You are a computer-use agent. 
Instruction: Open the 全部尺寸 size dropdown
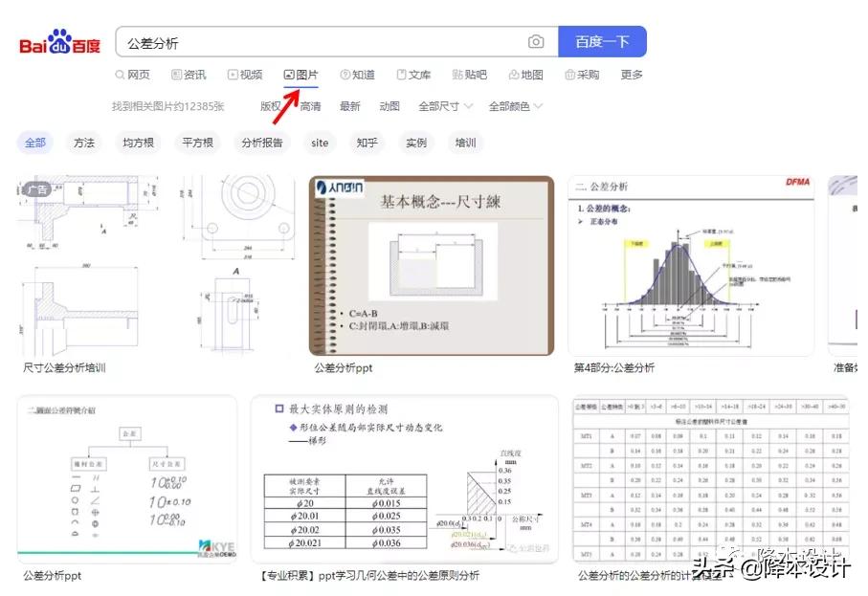click(x=440, y=106)
